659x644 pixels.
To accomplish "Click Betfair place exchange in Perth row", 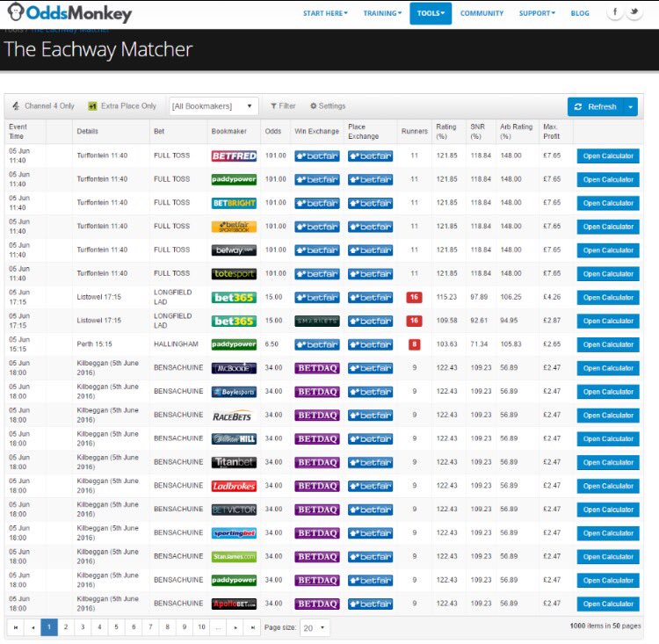I will coord(370,344).
